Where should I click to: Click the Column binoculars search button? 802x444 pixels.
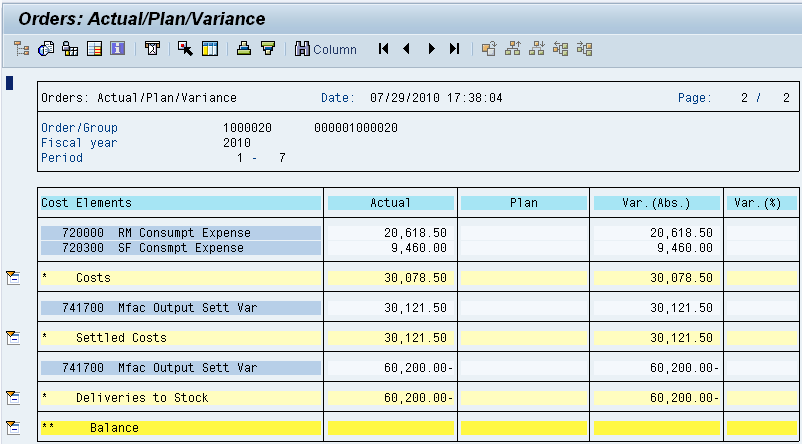pyautogui.click(x=325, y=49)
